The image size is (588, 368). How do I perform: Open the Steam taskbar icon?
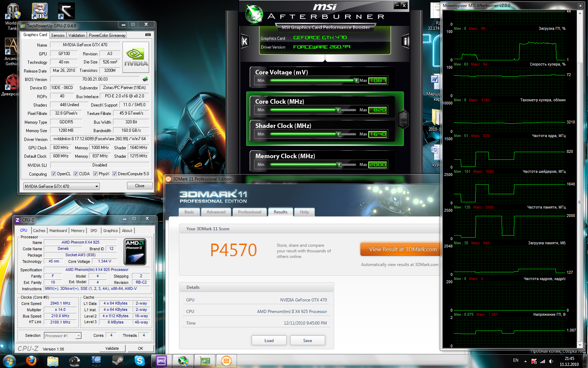[118, 361]
